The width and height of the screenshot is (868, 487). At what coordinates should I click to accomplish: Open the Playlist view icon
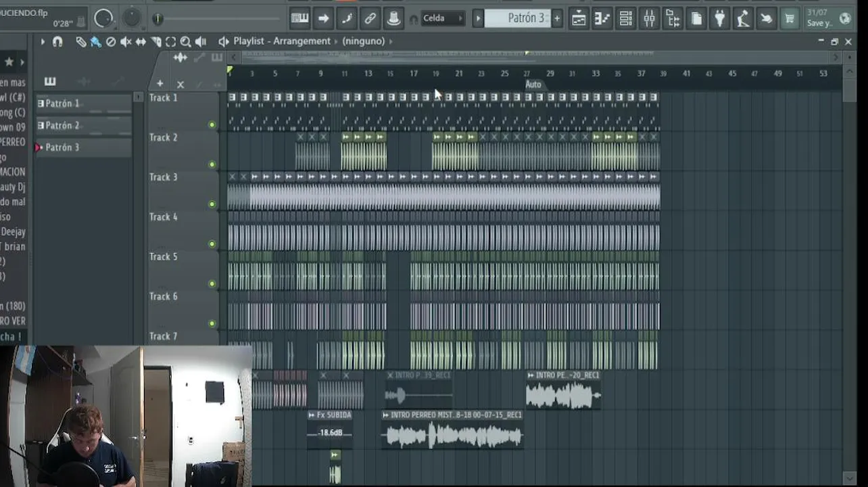pyautogui.click(x=579, y=19)
